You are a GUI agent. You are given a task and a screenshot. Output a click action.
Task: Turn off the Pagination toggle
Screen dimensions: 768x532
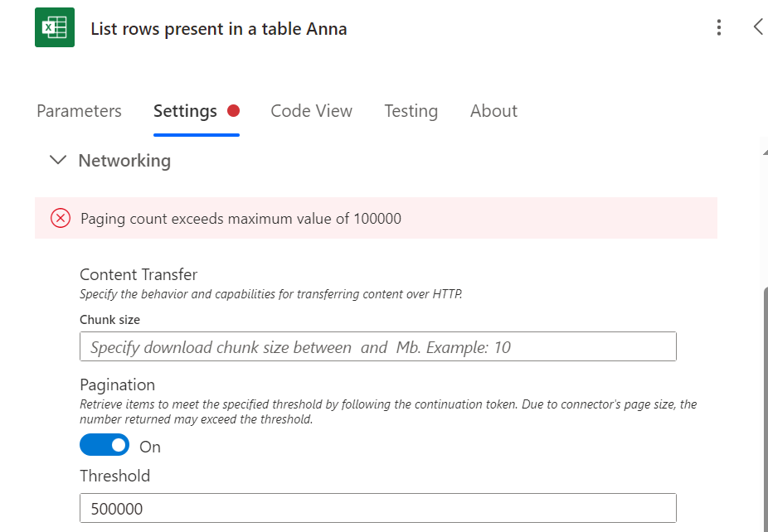pyautogui.click(x=105, y=446)
